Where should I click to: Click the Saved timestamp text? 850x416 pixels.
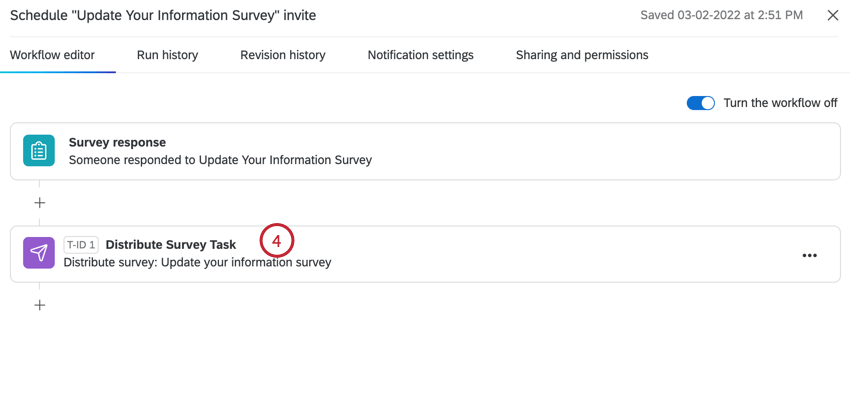[721, 16]
